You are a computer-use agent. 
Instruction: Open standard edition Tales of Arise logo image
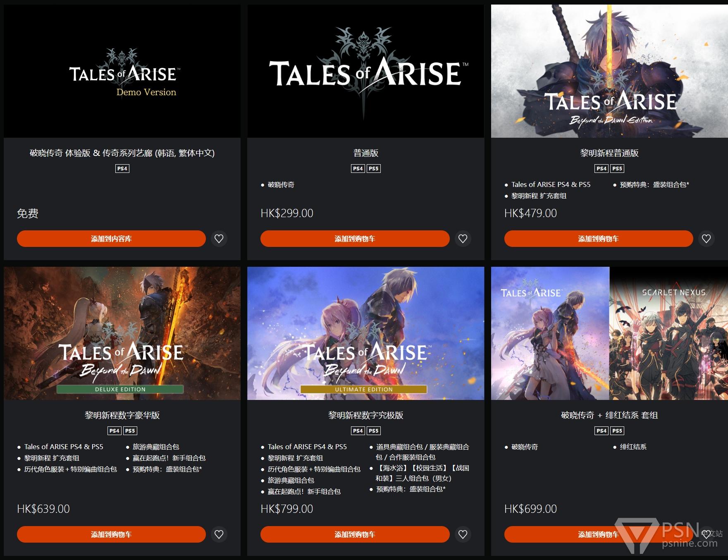point(366,71)
